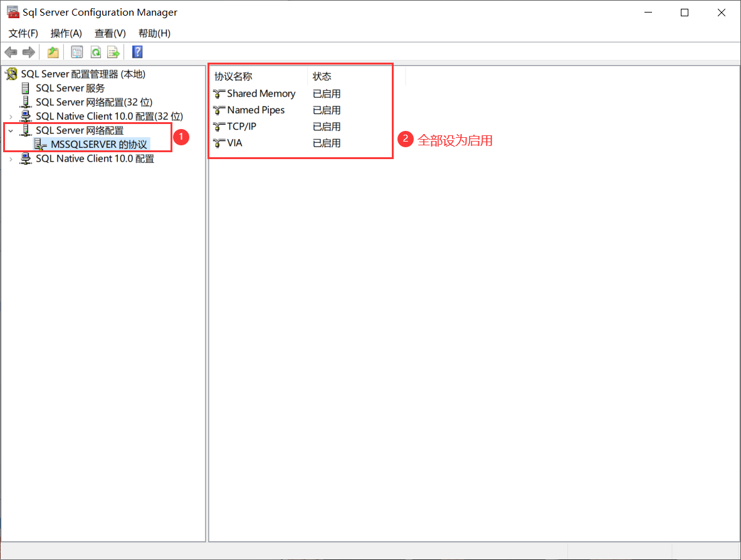This screenshot has width=741, height=560.
Task: Click 已启用 status of VIA
Action: [x=327, y=143]
